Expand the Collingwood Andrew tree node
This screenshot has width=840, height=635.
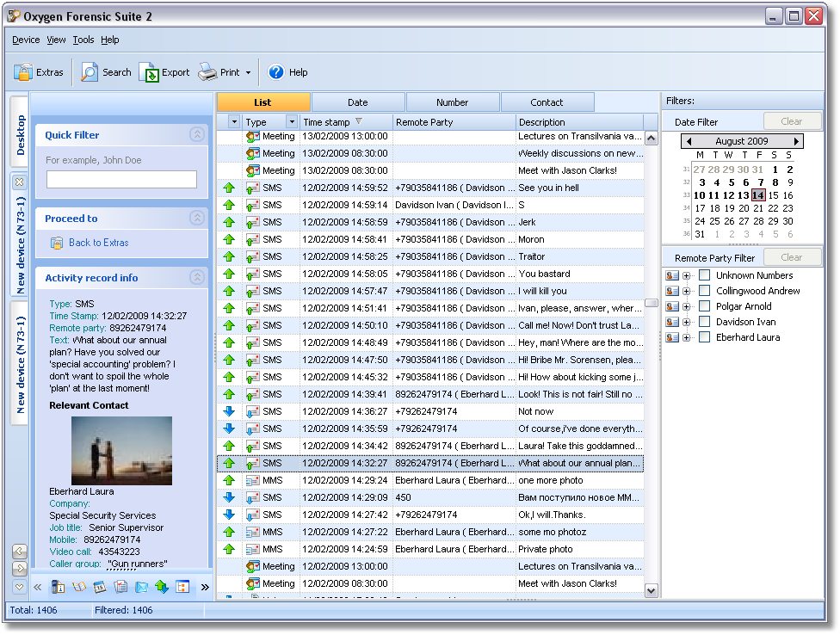pyautogui.click(x=687, y=291)
